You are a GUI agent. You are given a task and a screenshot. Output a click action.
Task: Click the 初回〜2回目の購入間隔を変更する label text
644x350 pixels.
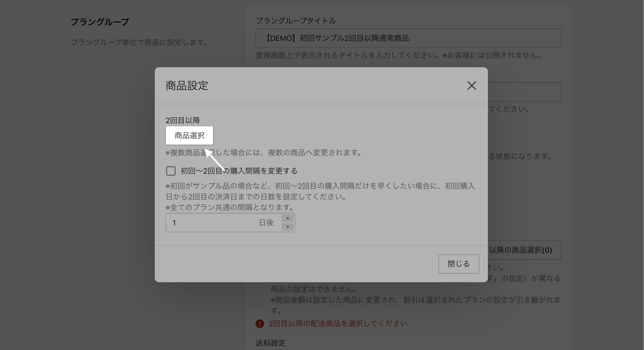click(x=239, y=171)
